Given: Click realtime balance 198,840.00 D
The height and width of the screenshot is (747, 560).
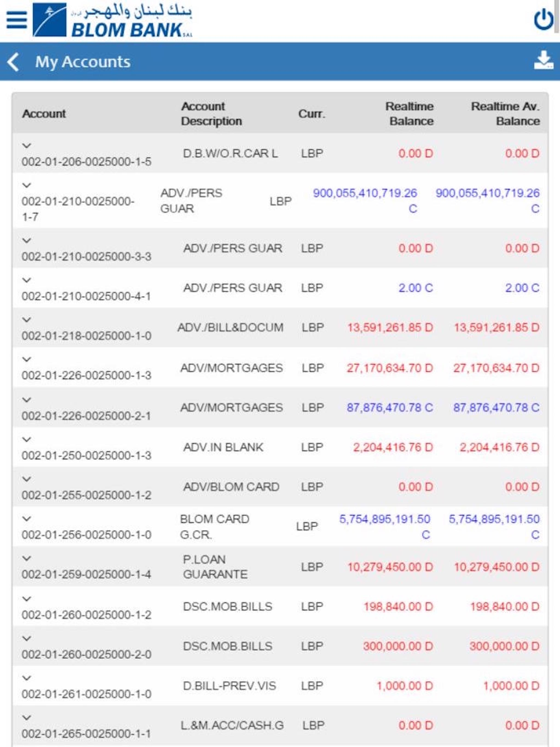Looking at the screenshot, I should point(398,606).
